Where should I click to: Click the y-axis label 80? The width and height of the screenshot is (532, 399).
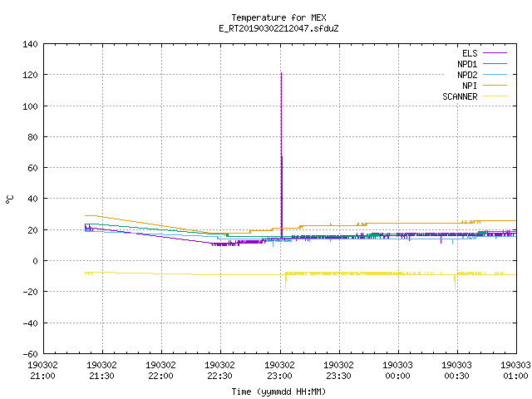pyautogui.click(x=32, y=137)
